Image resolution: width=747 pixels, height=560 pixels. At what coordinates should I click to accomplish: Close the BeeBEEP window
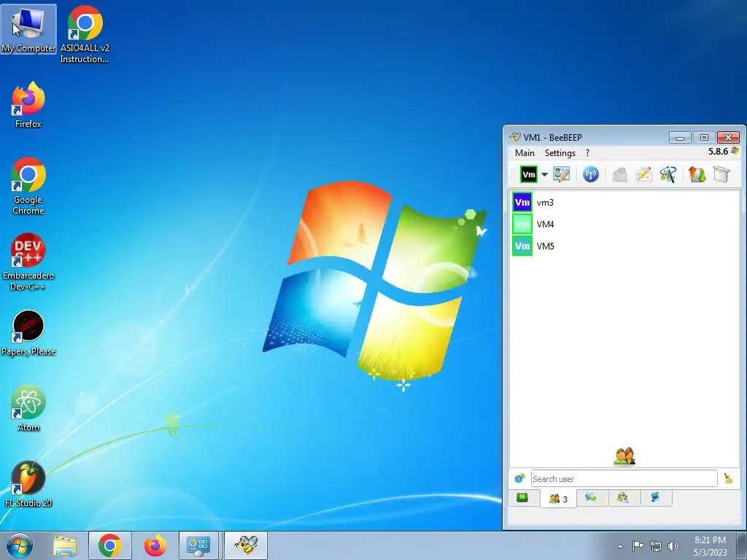click(x=728, y=138)
